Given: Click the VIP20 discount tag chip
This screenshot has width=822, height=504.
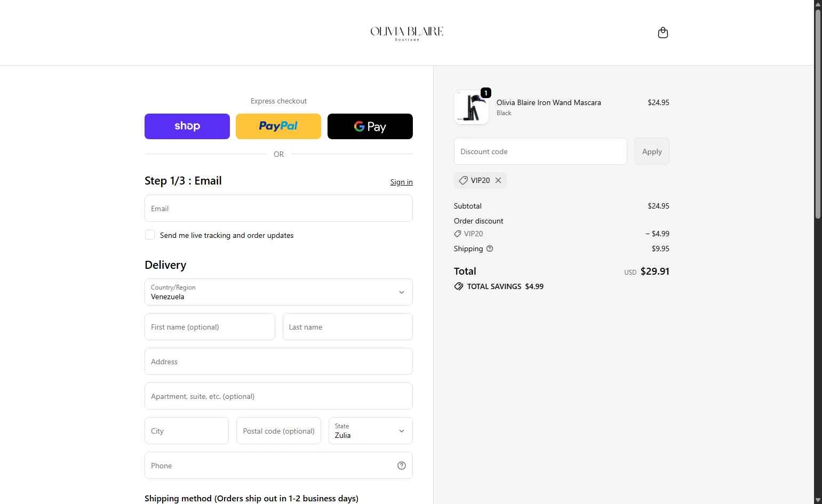Looking at the screenshot, I should [480, 180].
